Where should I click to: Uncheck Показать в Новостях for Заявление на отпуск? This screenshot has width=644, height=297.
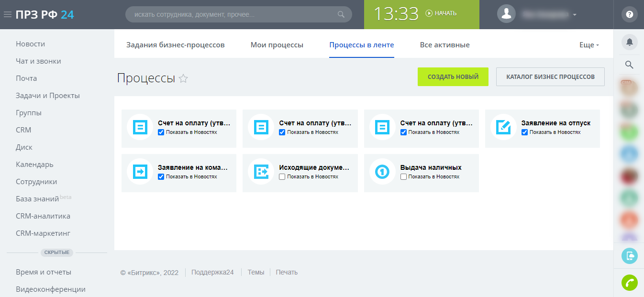pyautogui.click(x=524, y=132)
